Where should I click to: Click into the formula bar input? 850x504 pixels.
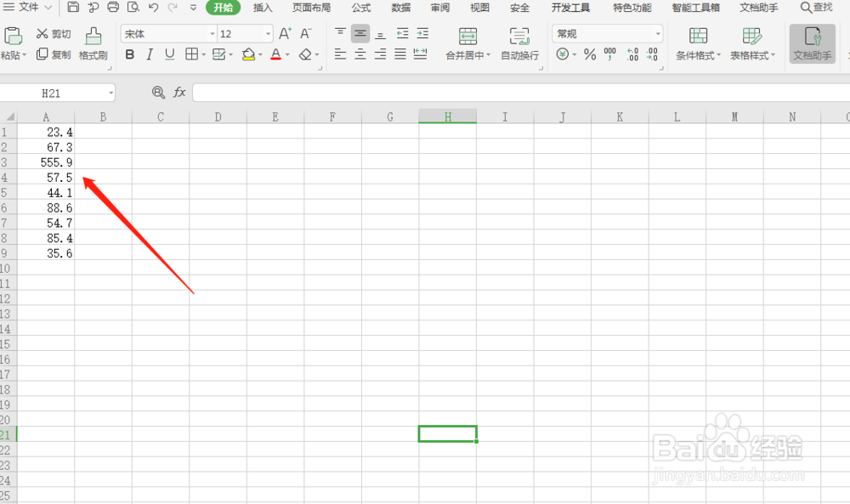point(521,93)
